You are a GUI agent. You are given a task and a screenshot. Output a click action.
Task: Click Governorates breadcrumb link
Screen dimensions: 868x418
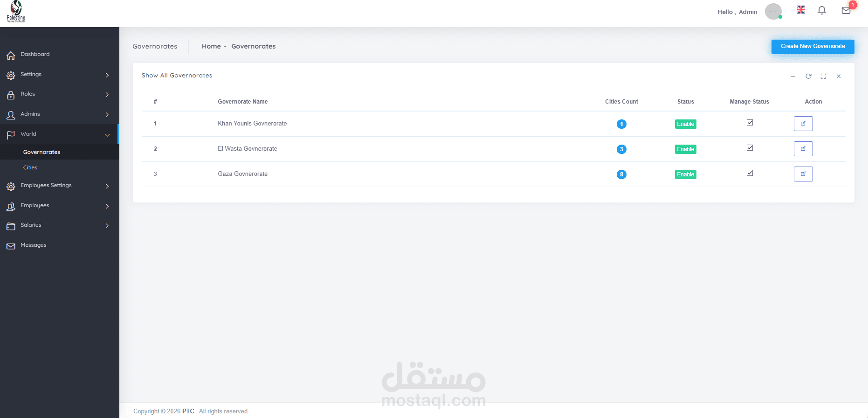tap(254, 46)
